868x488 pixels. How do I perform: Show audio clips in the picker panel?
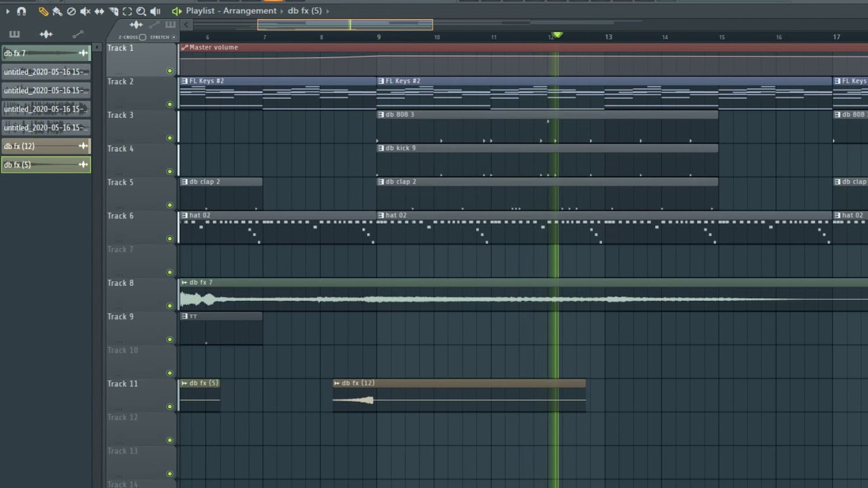(x=46, y=34)
